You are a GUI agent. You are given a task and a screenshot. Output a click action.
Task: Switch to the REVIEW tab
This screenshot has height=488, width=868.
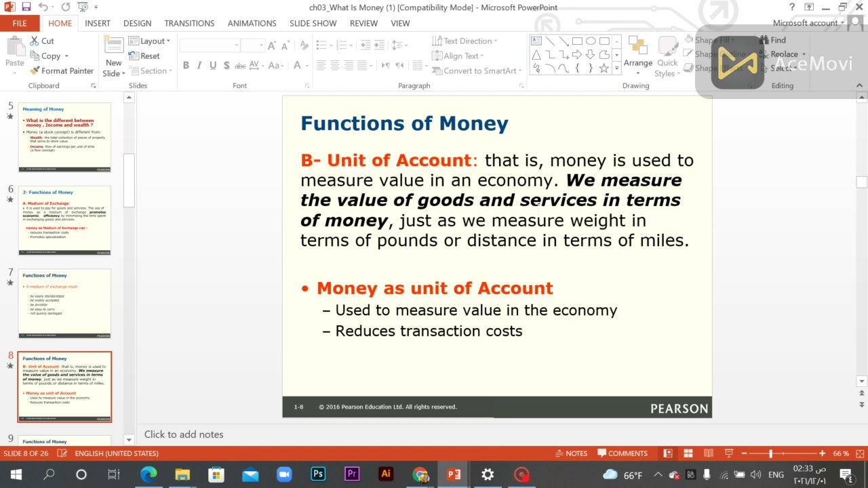(x=363, y=23)
